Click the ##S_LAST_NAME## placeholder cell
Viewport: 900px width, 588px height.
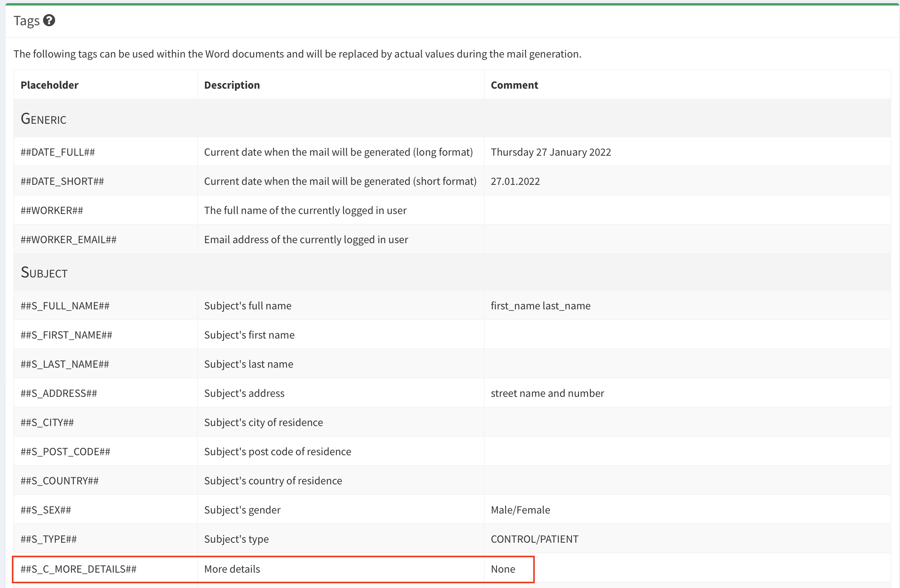pos(65,364)
